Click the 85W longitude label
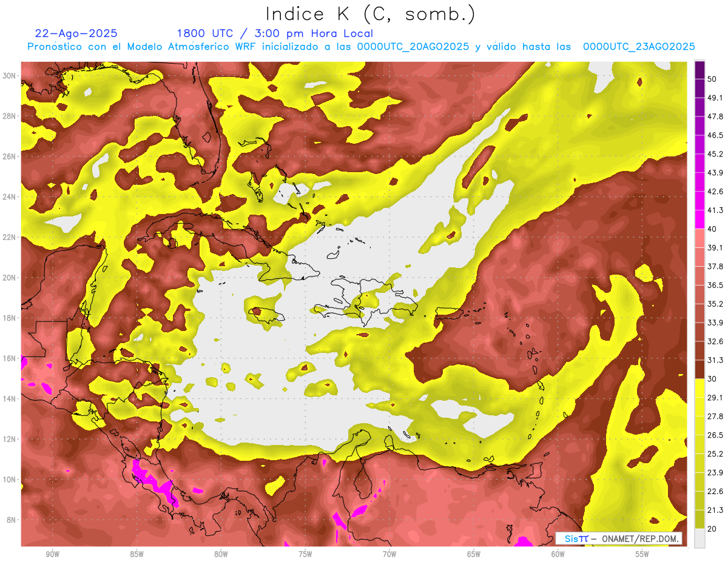Screen dimensions: 728x562 click(x=136, y=554)
